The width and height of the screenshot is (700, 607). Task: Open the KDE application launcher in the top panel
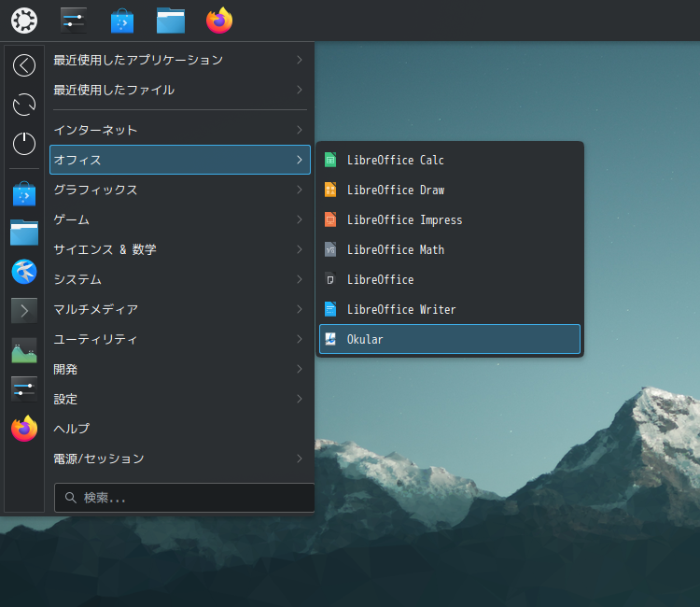pos(24,21)
